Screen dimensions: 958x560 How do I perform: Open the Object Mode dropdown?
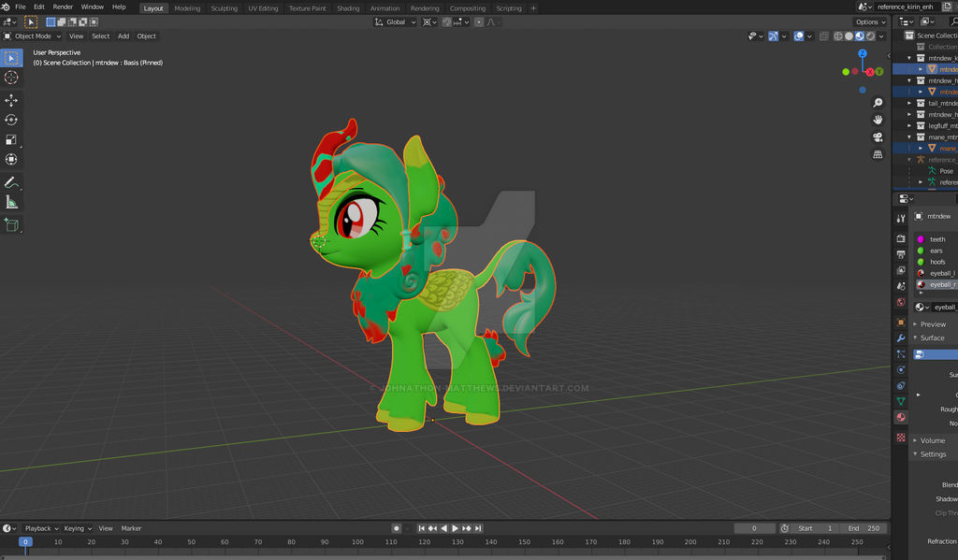[33, 36]
